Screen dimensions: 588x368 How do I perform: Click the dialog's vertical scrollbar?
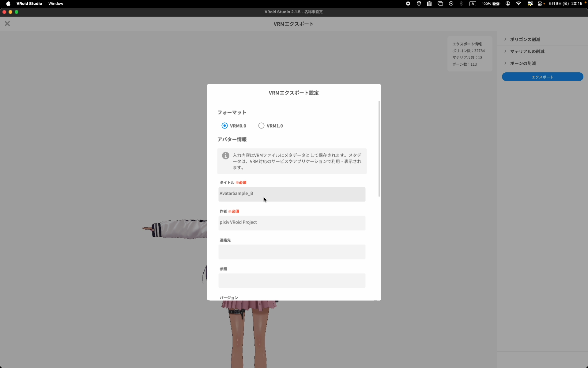(x=379, y=149)
